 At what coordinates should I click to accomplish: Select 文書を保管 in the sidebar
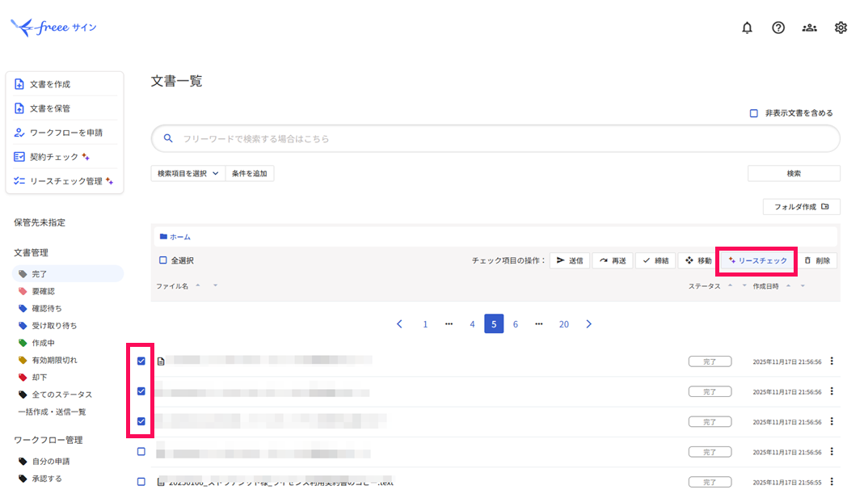[x=65, y=108]
